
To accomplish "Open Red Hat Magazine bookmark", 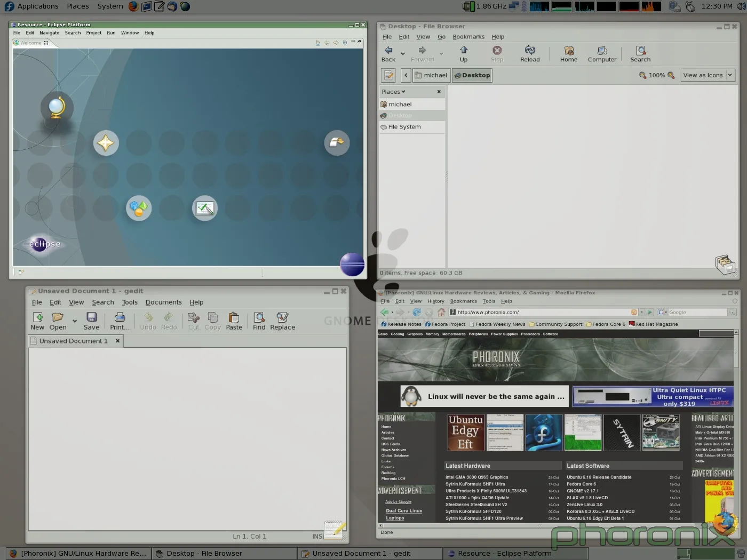I will pyautogui.click(x=654, y=324).
